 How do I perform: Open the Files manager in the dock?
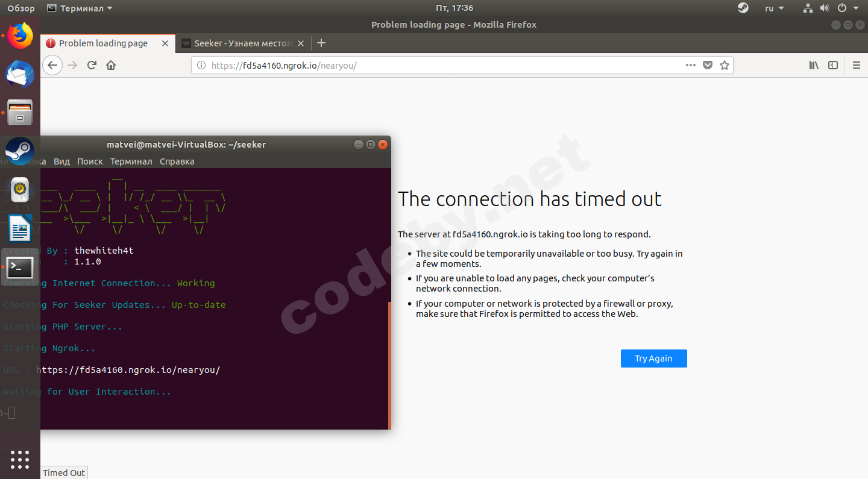tap(20, 113)
